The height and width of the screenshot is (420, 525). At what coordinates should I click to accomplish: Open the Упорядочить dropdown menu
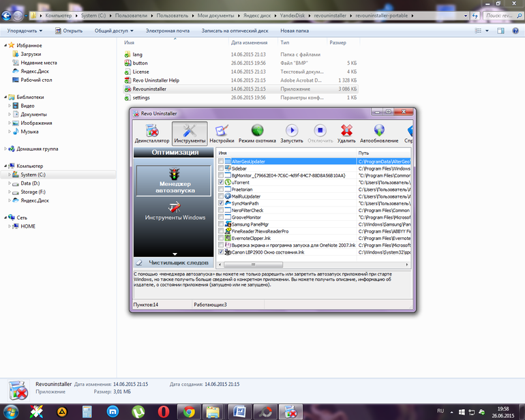coord(25,31)
